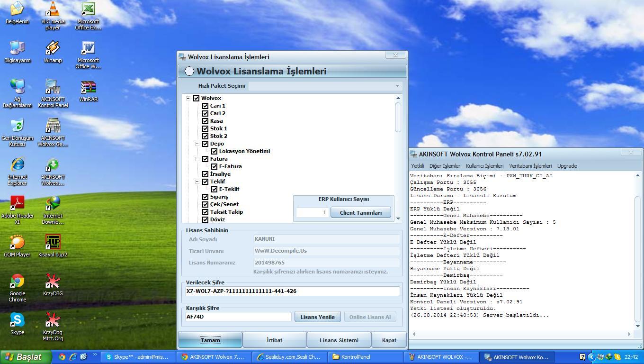Screen dimensions: 644x364
Task: Click the Client Tanımları button
Action: (361, 212)
